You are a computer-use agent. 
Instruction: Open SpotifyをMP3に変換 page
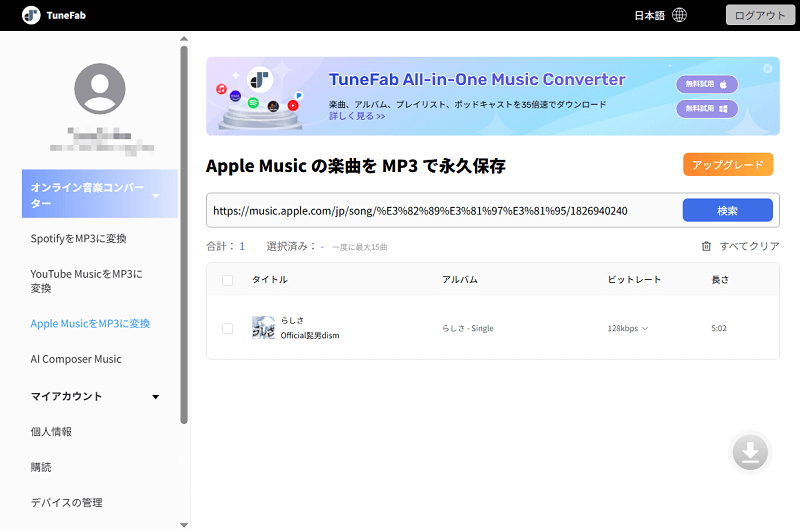79,239
